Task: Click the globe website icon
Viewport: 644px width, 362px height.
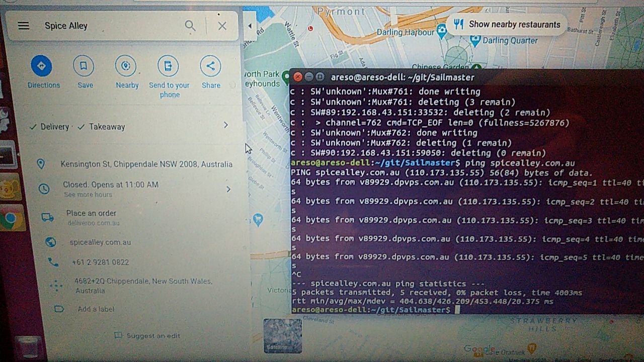Action: (x=51, y=242)
